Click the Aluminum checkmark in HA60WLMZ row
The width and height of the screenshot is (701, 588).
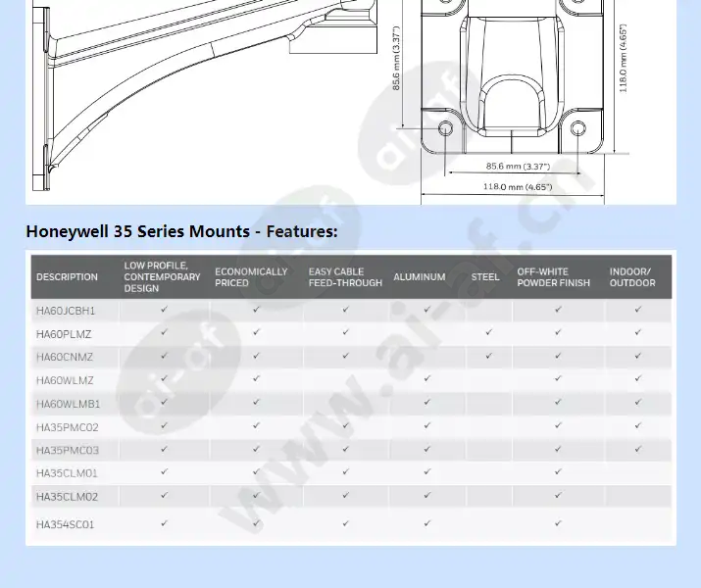click(427, 378)
